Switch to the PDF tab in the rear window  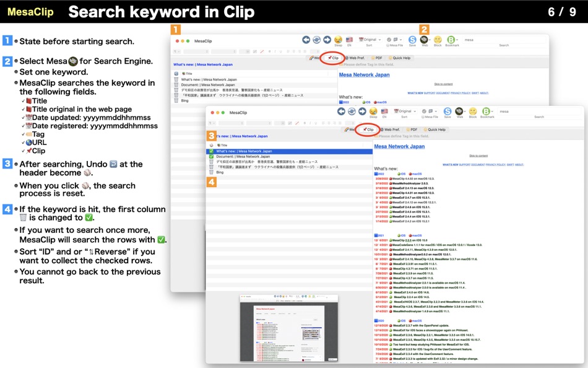click(376, 58)
